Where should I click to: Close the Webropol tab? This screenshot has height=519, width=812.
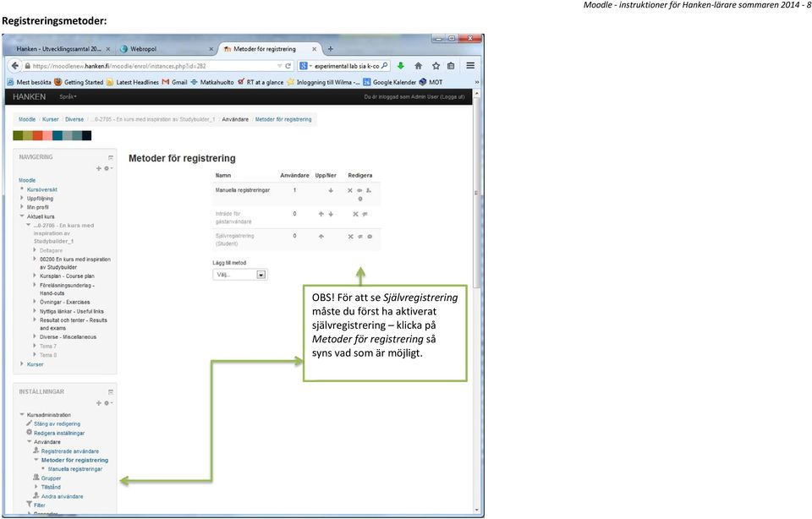pyautogui.click(x=211, y=49)
